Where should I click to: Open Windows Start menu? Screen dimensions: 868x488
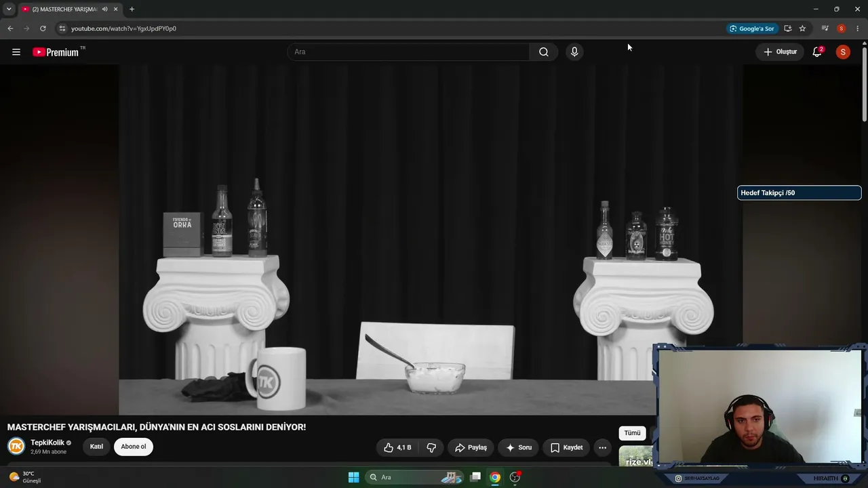pyautogui.click(x=353, y=477)
